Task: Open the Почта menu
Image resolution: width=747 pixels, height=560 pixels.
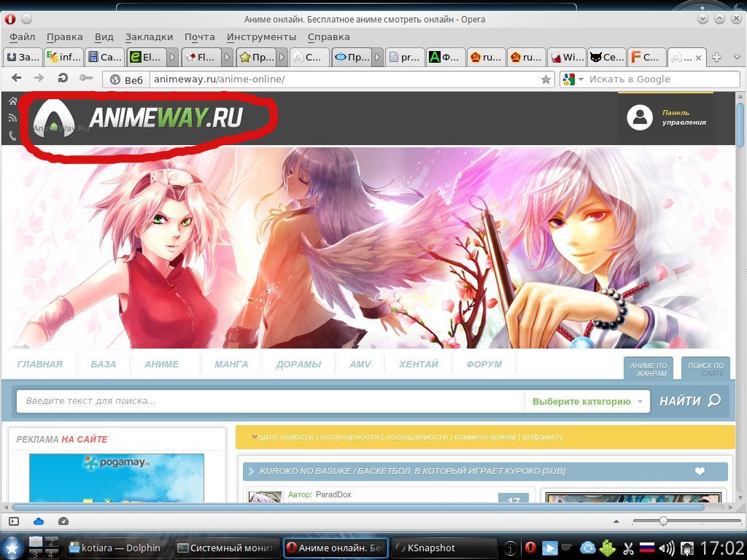Action: [x=199, y=37]
